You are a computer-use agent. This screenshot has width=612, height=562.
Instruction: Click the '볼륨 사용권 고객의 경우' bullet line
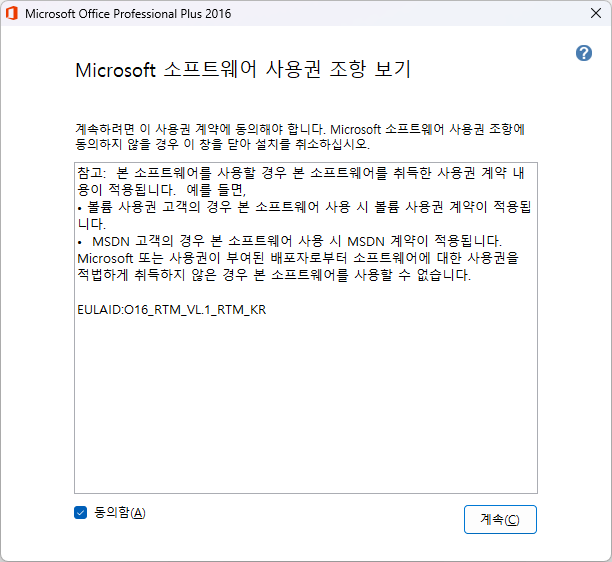tap(304, 207)
